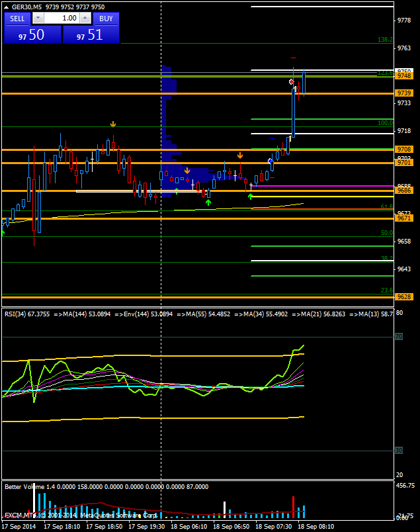The image size is (420, 532).
Task: Click the 18 Sep 06:10 time label
Action: 189,527
